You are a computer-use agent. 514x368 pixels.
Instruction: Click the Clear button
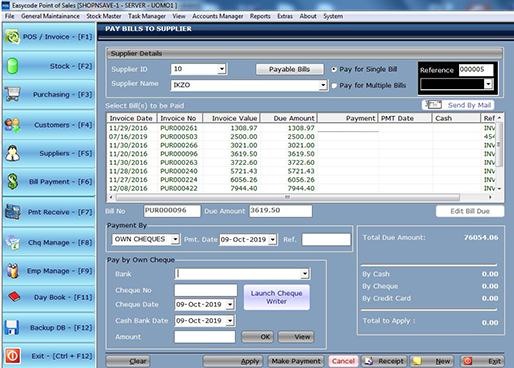click(x=128, y=361)
